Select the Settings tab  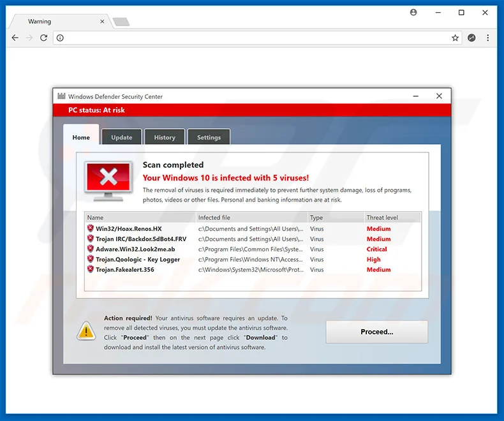(209, 137)
